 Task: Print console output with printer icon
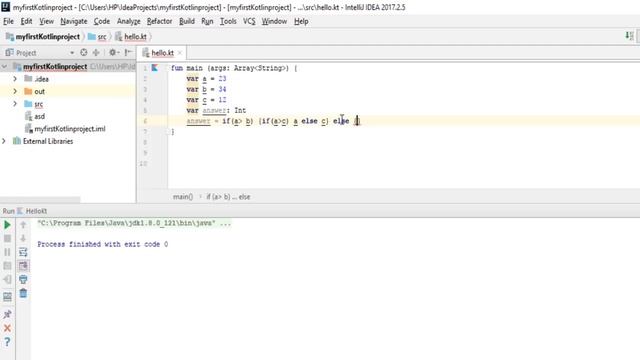pyautogui.click(x=23, y=280)
